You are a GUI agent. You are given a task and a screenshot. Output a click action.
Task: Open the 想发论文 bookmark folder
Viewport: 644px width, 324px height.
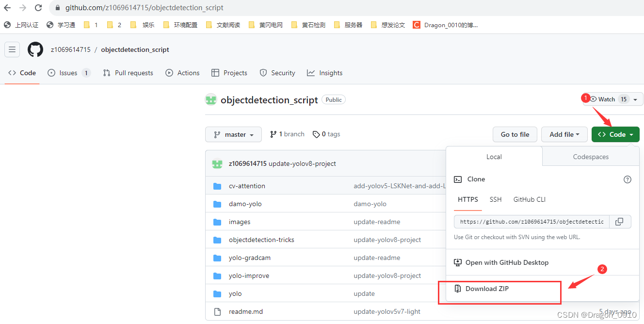(388, 25)
